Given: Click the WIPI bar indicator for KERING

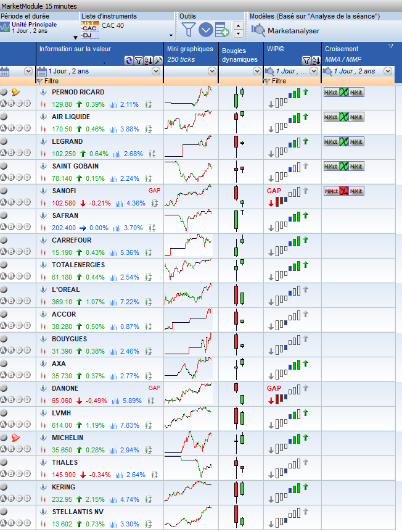Looking at the screenshot, I should click(x=288, y=493).
